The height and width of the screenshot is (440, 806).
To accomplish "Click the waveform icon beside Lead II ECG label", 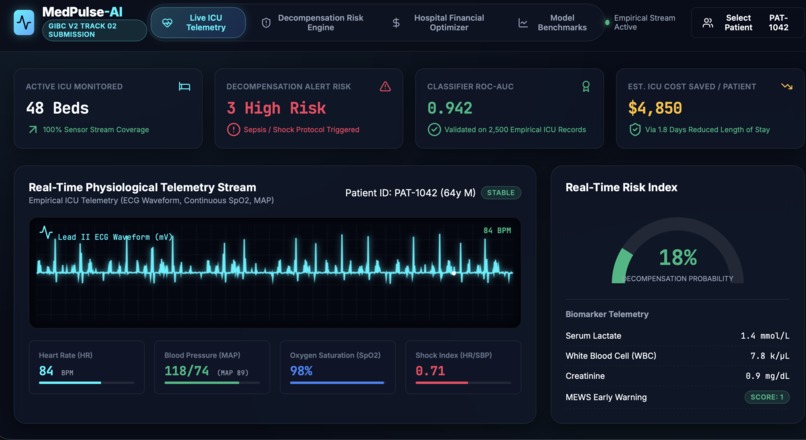I will (46, 232).
